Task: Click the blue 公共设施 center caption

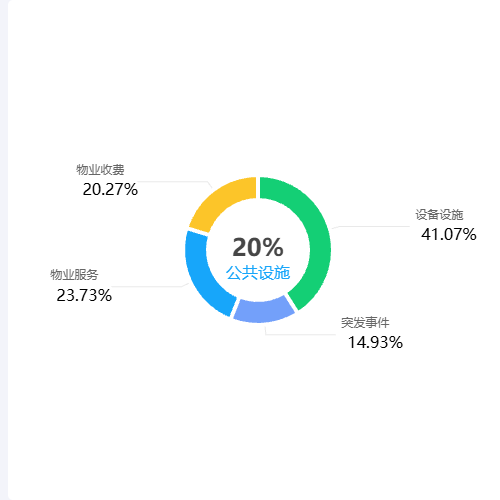Action: click(x=258, y=273)
